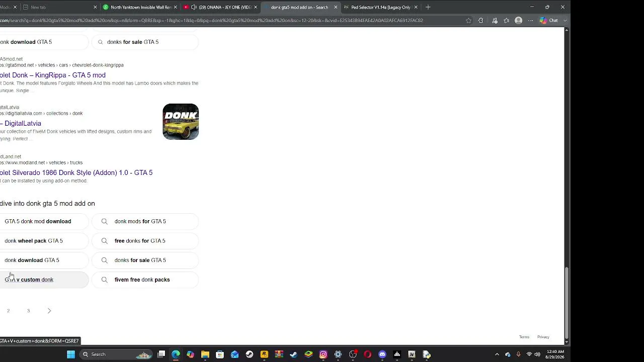Image resolution: width=644 pixels, height=362 pixels.
Task: Open Microsoft Edge from the taskbar
Action: click(176, 354)
